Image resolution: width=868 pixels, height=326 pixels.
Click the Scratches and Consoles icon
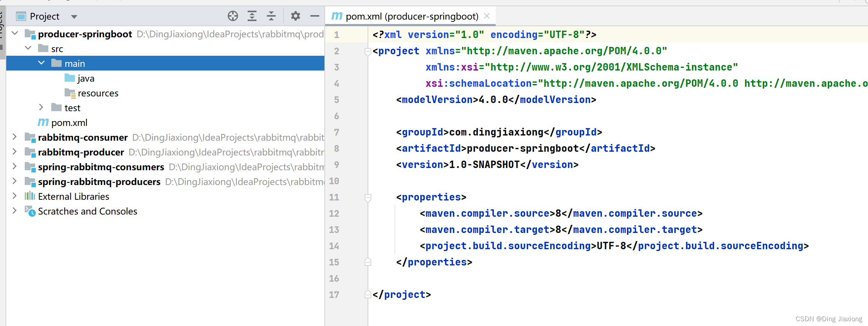point(30,211)
